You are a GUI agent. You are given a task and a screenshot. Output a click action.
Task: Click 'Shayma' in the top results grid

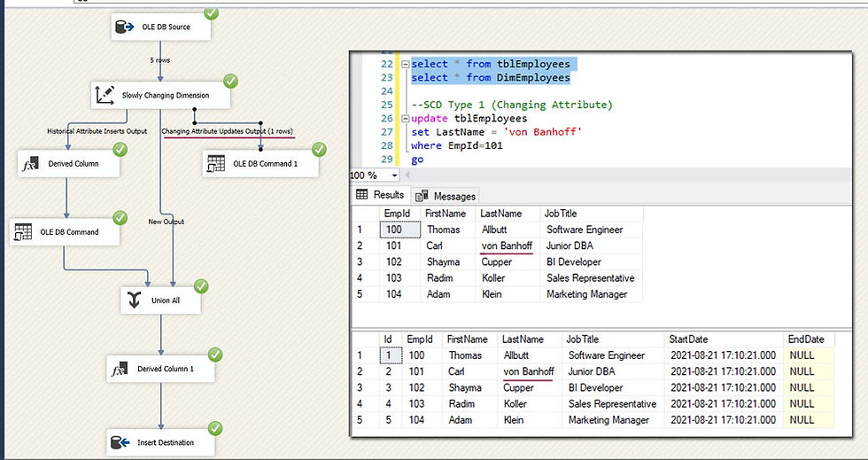(443, 261)
